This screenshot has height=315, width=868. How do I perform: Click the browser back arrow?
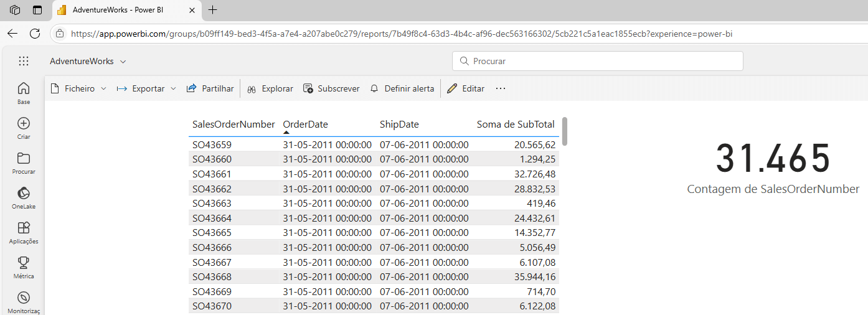(12, 34)
